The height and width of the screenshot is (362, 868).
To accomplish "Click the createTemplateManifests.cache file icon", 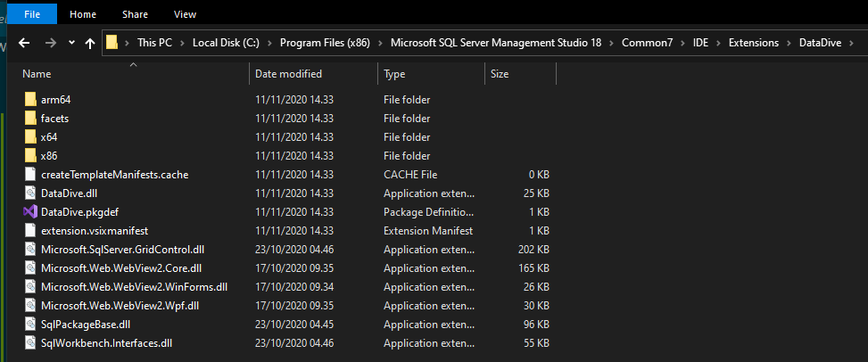I will click(30, 175).
